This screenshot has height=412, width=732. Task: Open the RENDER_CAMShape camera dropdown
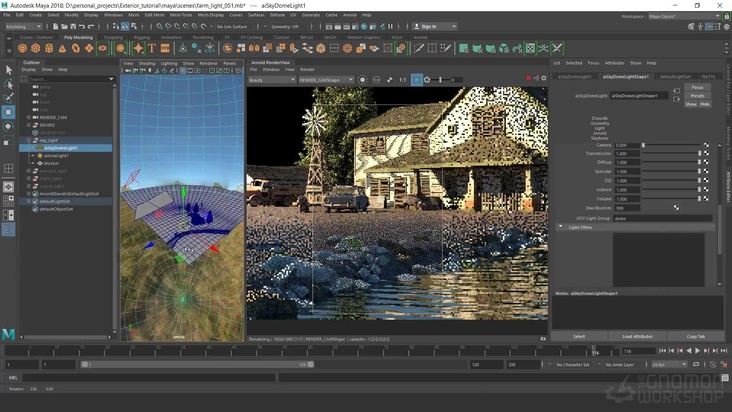pyautogui.click(x=326, y=80)
